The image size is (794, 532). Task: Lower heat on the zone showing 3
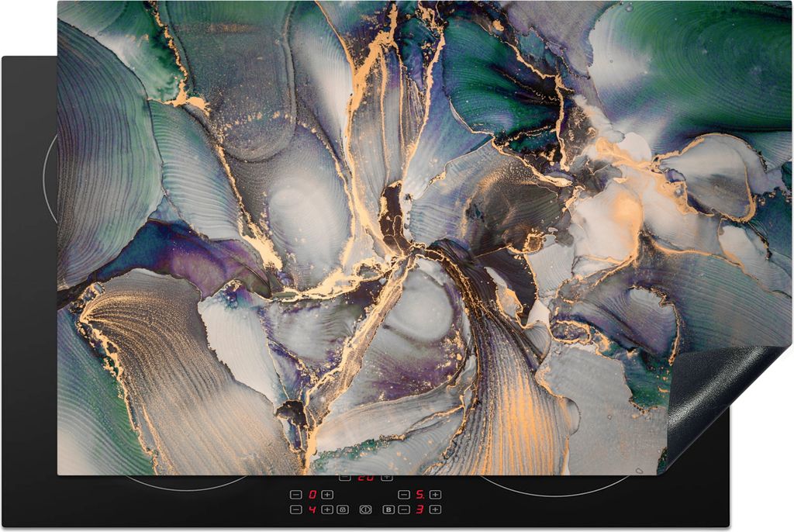(x=404, y=510)
